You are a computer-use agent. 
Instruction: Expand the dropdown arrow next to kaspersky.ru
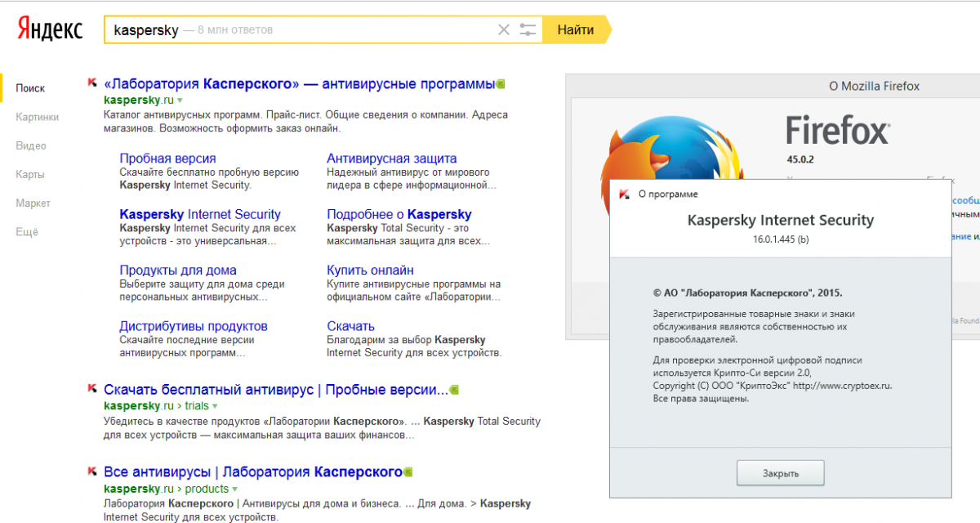180,101
